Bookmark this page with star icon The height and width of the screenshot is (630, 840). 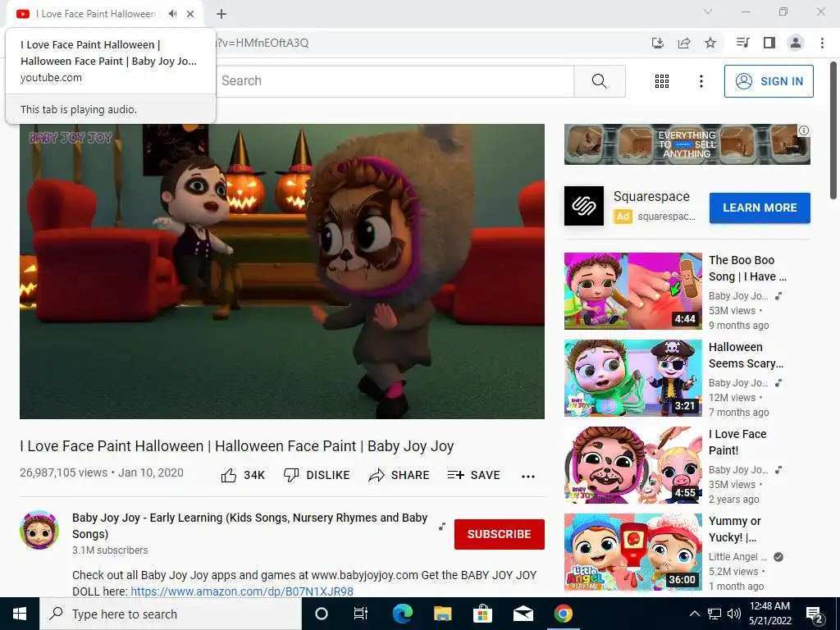(710, 43)
